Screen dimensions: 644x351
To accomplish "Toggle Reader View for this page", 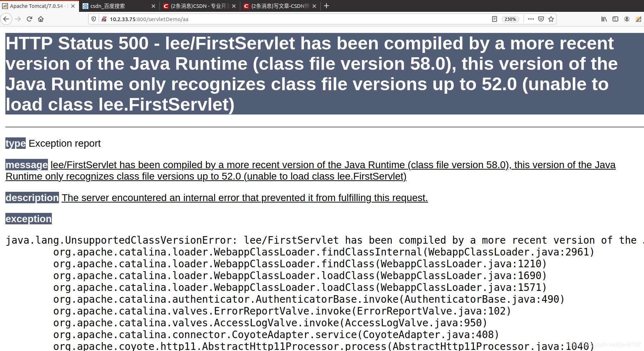I will 495,19.
